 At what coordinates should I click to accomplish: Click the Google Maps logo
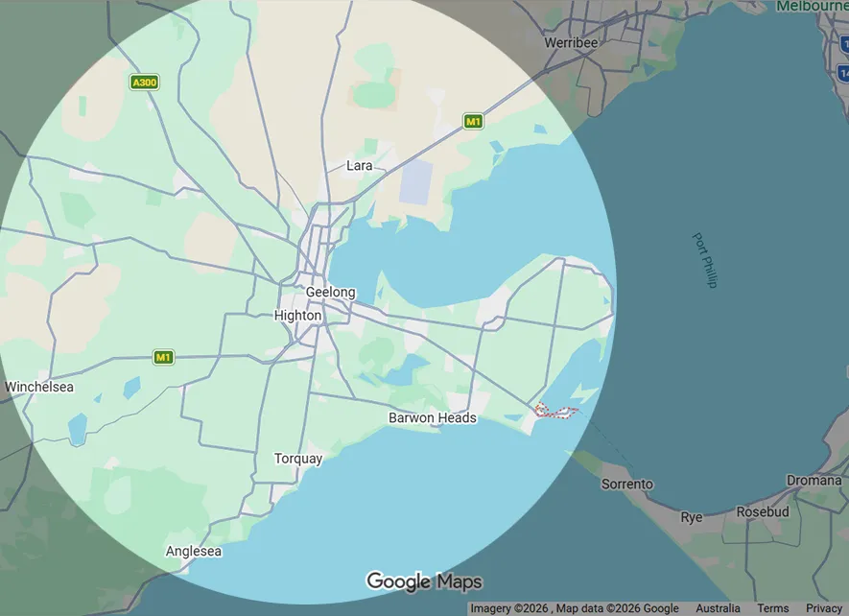[424, 581]
